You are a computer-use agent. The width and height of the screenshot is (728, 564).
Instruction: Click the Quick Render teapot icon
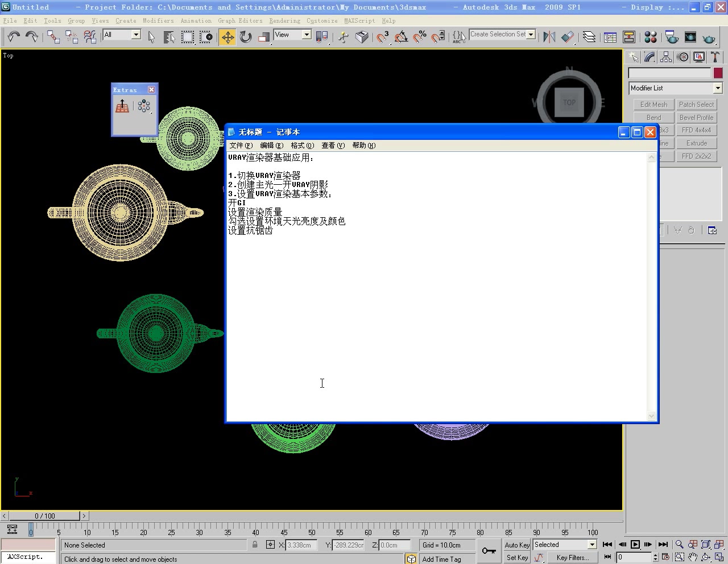click(709, 37)
